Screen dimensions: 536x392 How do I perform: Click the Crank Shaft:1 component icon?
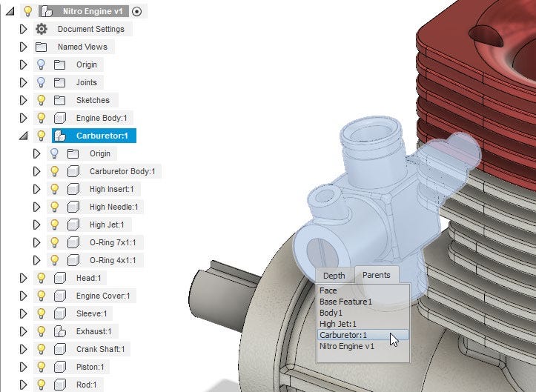point(60,349)
